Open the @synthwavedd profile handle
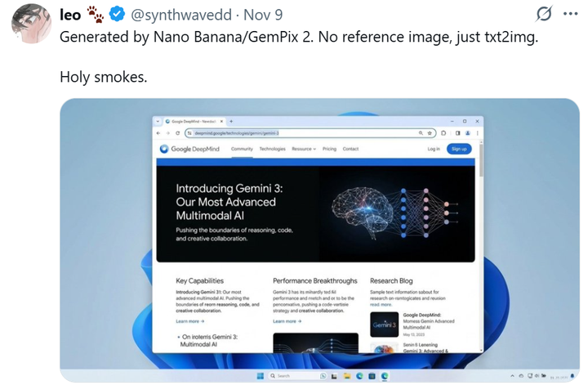Screen dimensions: 588x385 [181, 15]
